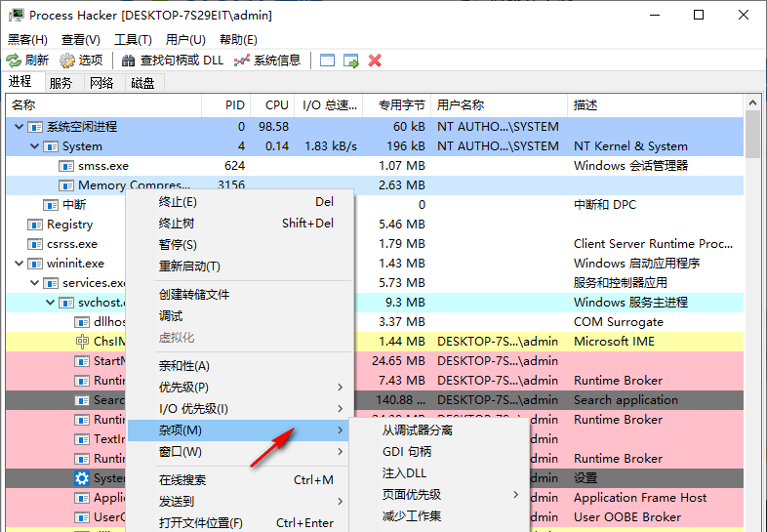Collapse the 系统空闲进程 tree node

tap(20, 127)
